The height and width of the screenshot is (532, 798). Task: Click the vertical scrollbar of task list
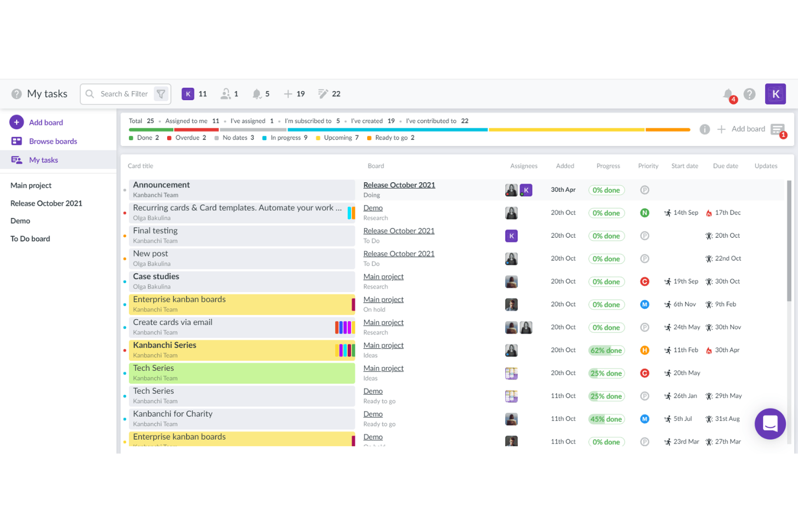789,240
